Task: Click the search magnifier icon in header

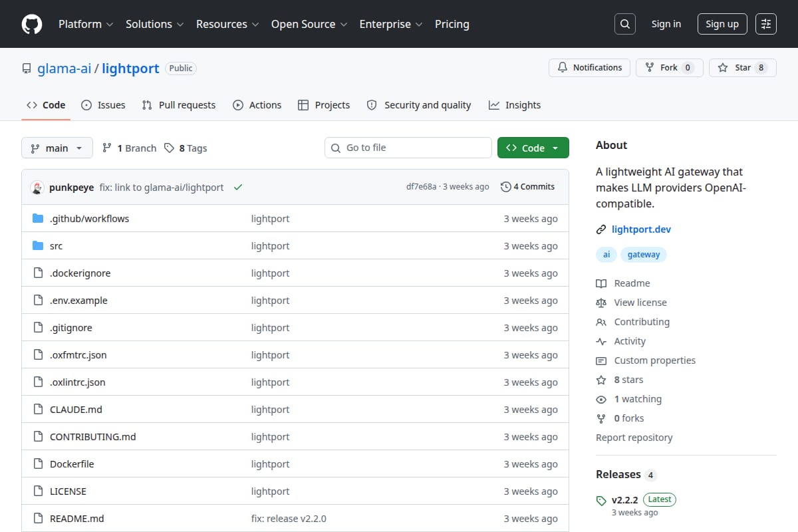Action: click(x=624, y=24)
